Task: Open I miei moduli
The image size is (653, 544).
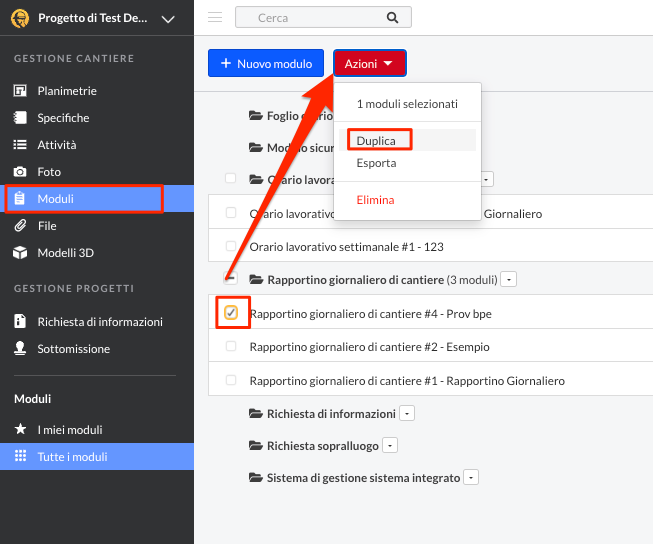Action: coord(70,430)
